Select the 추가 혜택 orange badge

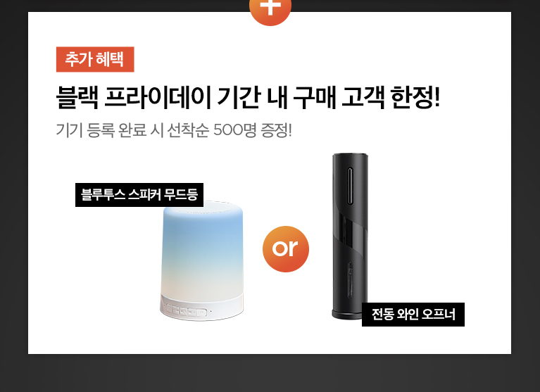pos(95,59)
